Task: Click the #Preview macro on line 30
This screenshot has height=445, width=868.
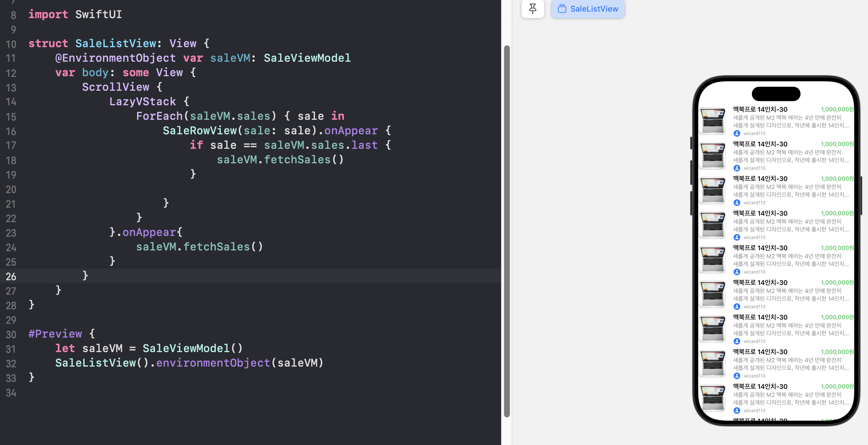Action: tap(55, 334)
